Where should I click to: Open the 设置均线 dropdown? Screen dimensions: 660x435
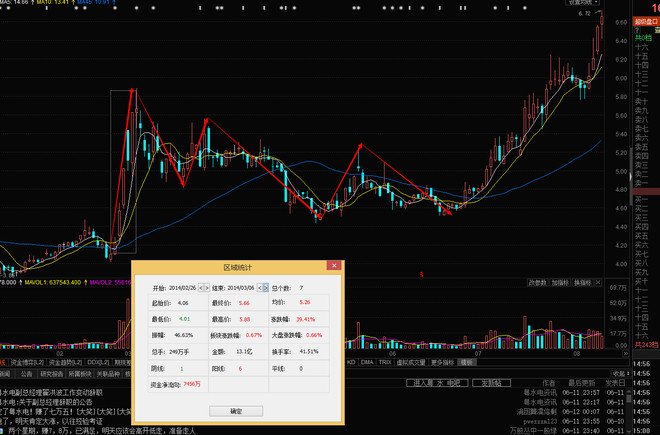(x=583, y=2)
